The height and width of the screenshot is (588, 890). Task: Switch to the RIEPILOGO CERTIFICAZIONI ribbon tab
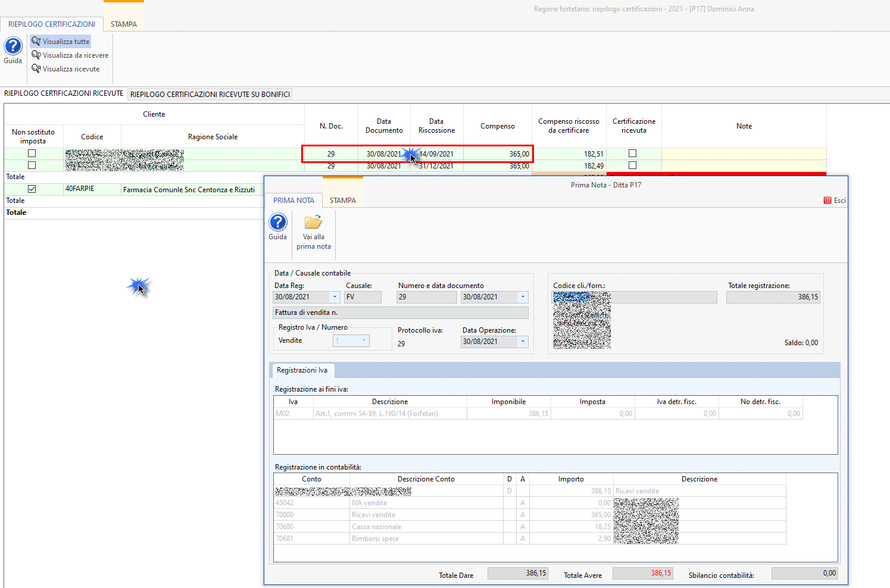point(52,24)
